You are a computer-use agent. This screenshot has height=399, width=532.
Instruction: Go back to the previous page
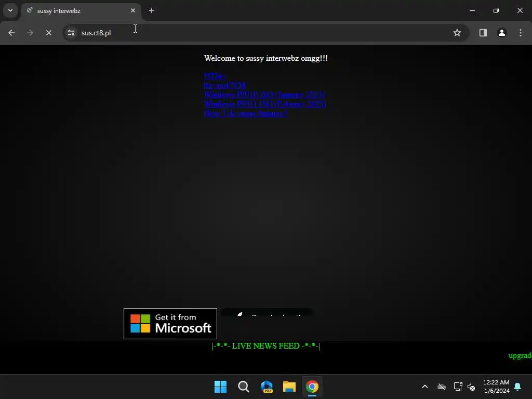(x=11, y=33)
